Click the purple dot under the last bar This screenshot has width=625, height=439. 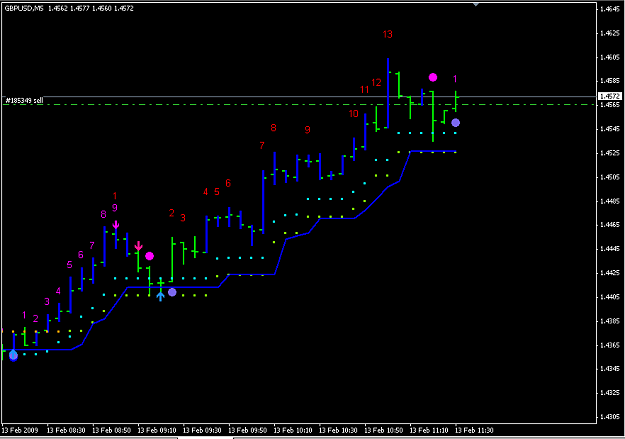pos(456,123)
